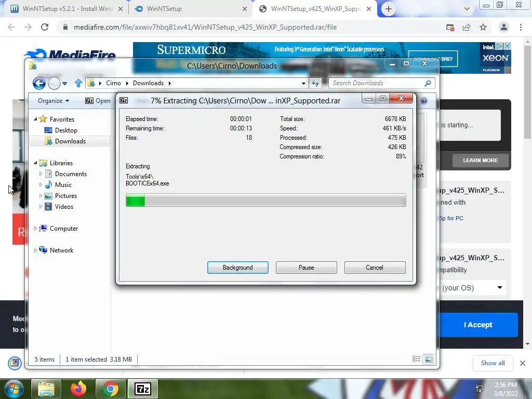
Task: Click Explorer help question mark icon
Action: (424, 101)
